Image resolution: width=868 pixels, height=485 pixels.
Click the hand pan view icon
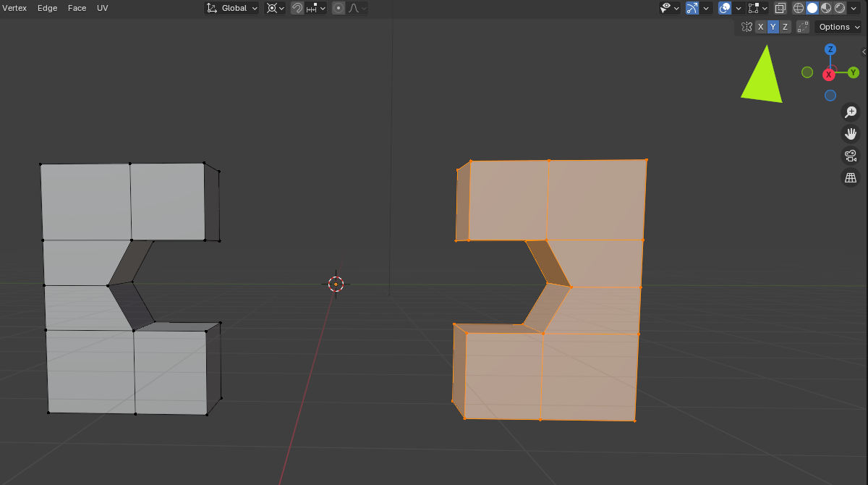pyautogui.click(x=851, y=134)
